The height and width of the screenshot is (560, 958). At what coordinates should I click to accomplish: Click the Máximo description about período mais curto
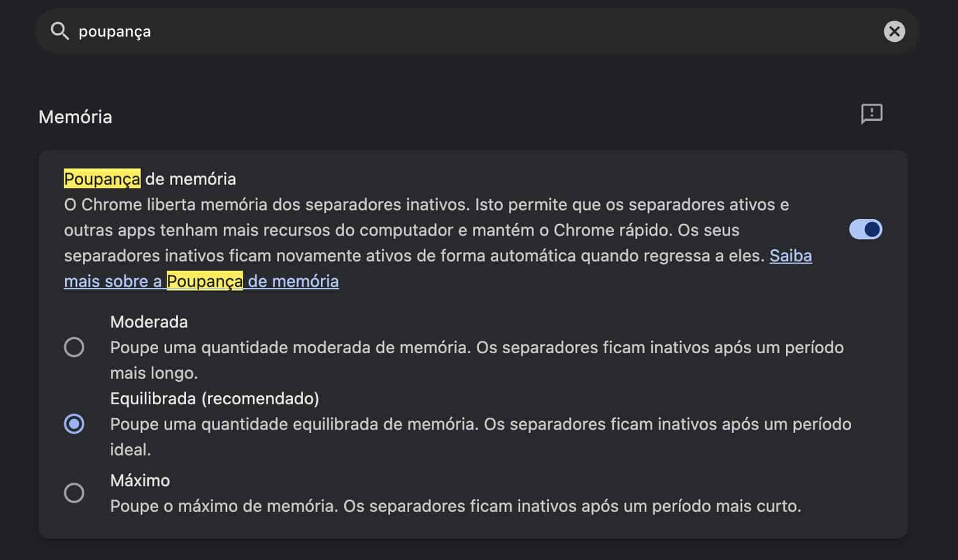456,506
